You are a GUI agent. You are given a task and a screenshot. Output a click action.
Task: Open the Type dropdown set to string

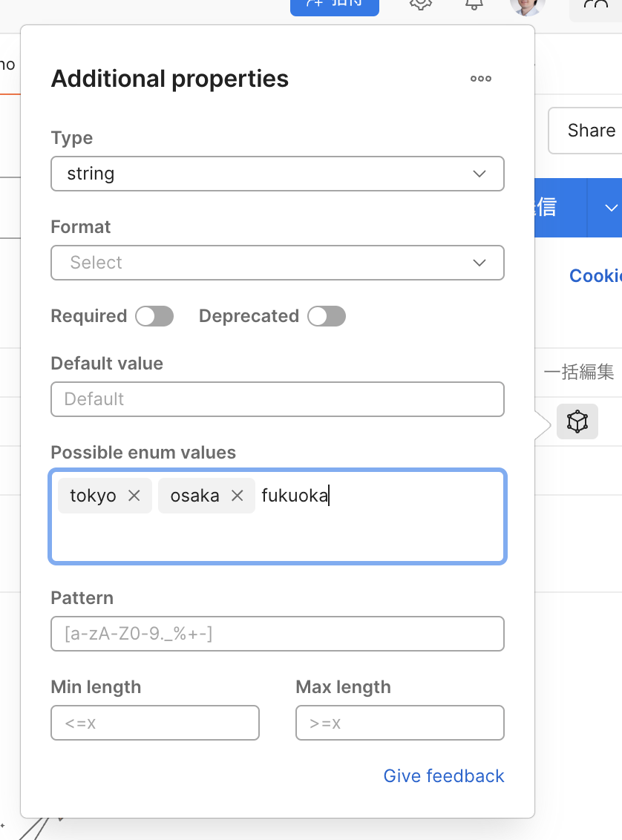278,174
